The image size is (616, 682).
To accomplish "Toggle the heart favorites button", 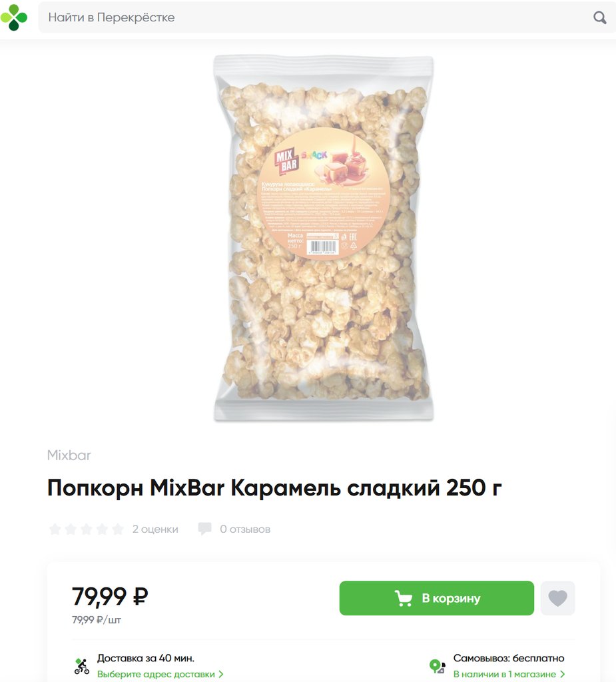I will point(557,598).
